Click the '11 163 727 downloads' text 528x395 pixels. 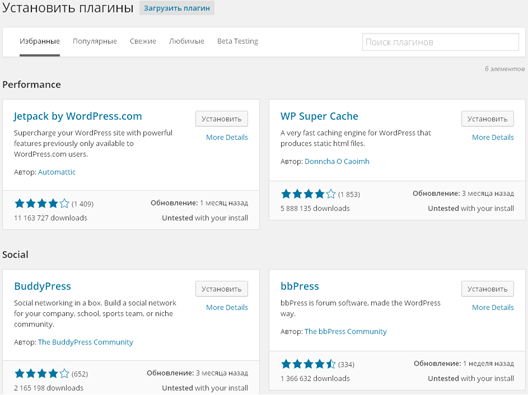[x=51, y=218]
